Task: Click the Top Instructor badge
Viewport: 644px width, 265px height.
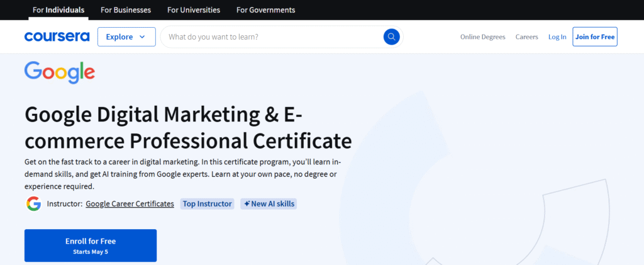Action: pyautogui.click(x=207, y=204)
